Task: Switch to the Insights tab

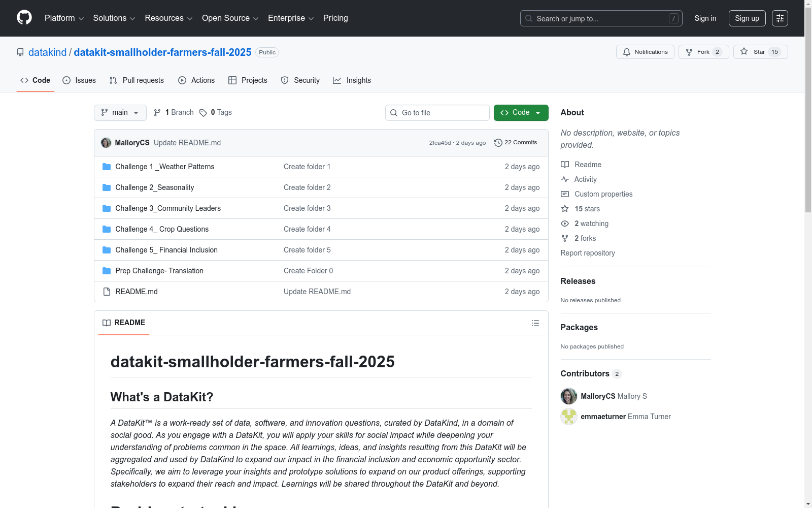Action: tap(352, 80)
